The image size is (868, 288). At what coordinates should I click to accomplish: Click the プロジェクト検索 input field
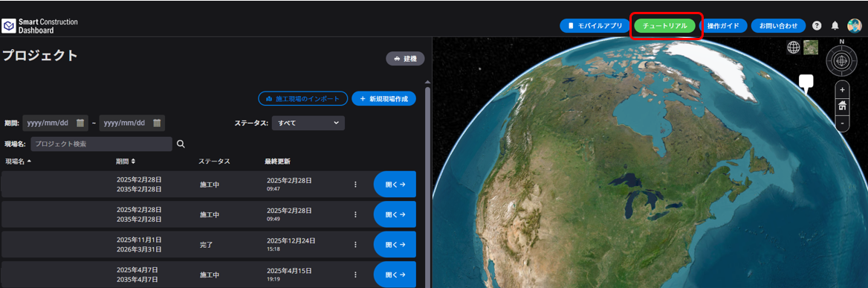pos(101,144)
